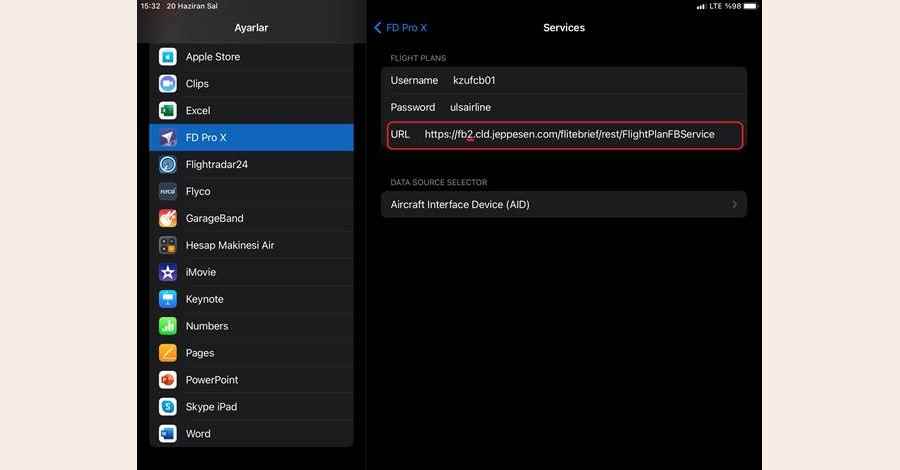Select the Excel icon in sidebar
Screen dimensions: 900x470
(168, 111)
